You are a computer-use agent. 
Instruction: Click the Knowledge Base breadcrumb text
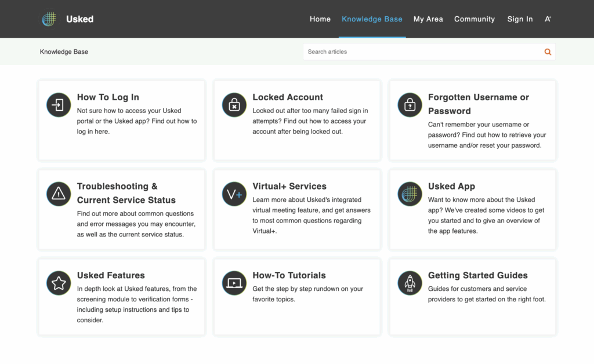[x=64, y=52]
